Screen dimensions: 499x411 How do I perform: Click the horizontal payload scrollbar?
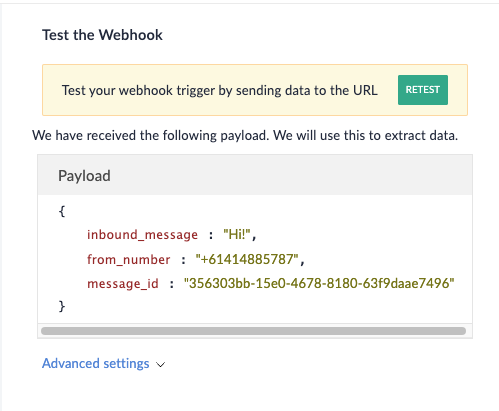pos(253,331)
